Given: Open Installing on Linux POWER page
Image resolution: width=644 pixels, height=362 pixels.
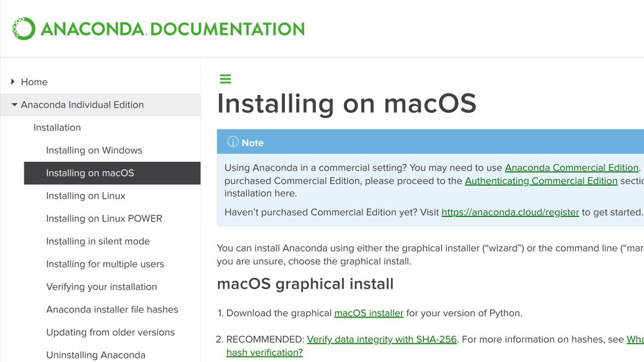Looking at the screenshot, I should click(104, 218).
